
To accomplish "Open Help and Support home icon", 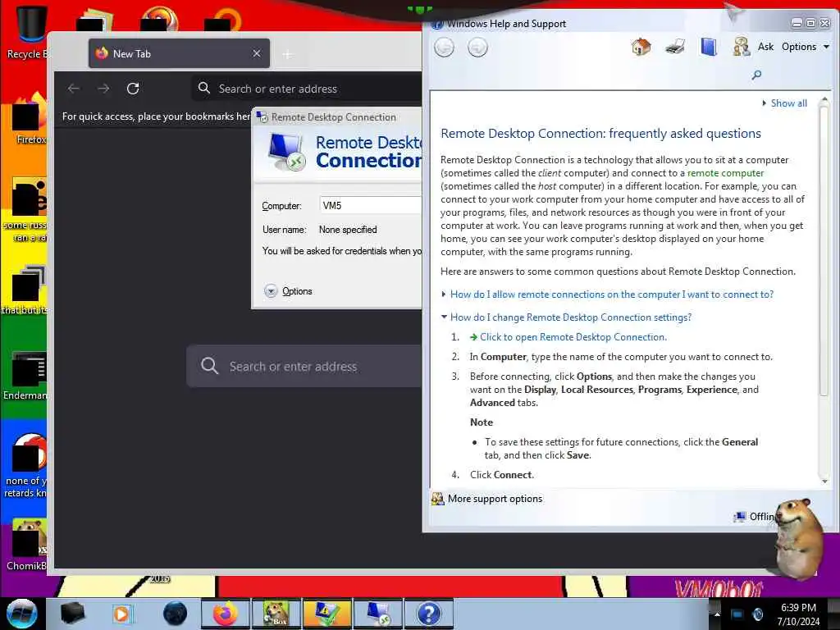I will (641, 47).
